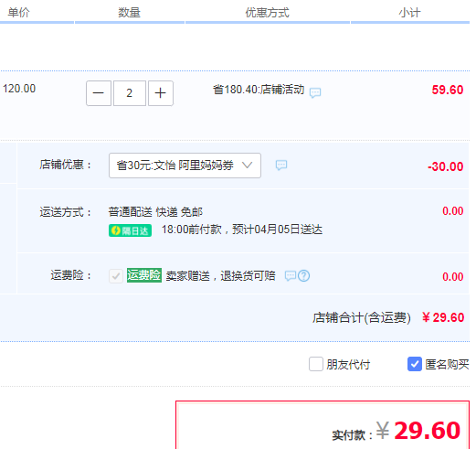Viewport: 476px width, 449px height.
Task: Click the green 隔日达 delivery badge
Action: pyautogui.click(x=130, y=230)
